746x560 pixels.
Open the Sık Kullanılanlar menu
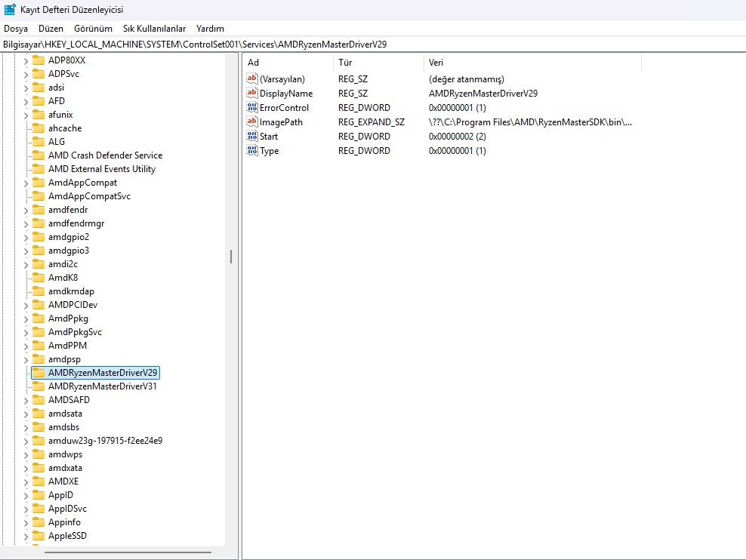154,29
